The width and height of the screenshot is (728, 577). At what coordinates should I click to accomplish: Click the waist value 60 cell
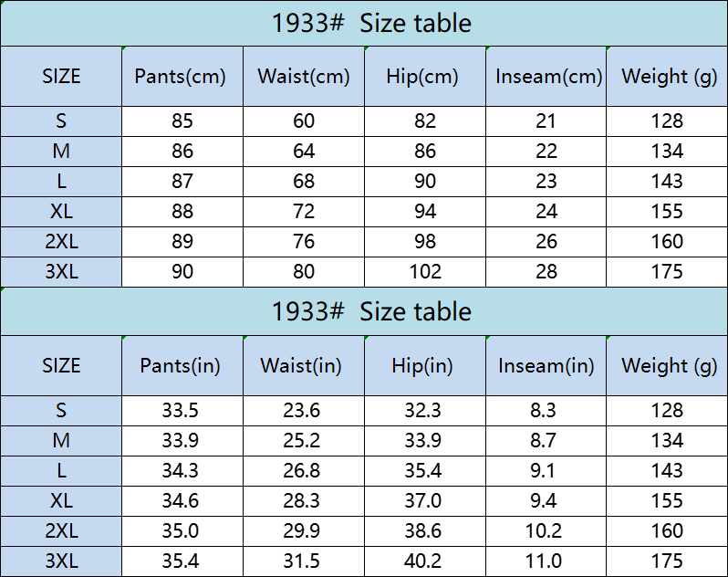point(304,121)
